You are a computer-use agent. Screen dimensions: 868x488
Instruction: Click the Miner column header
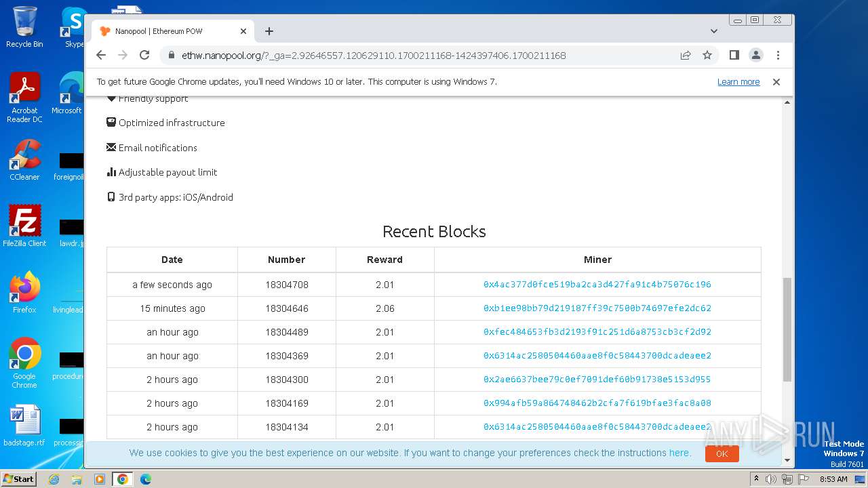[x=597, y=260]
